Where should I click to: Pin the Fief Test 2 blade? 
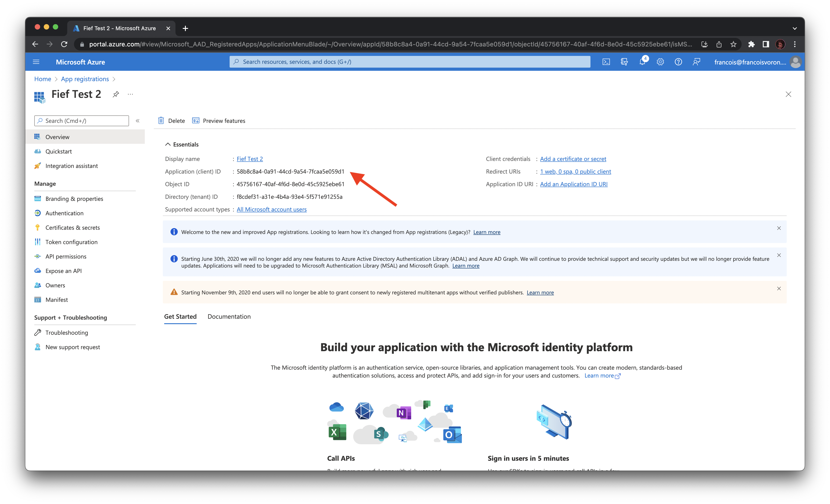click(x=116, y=94)
